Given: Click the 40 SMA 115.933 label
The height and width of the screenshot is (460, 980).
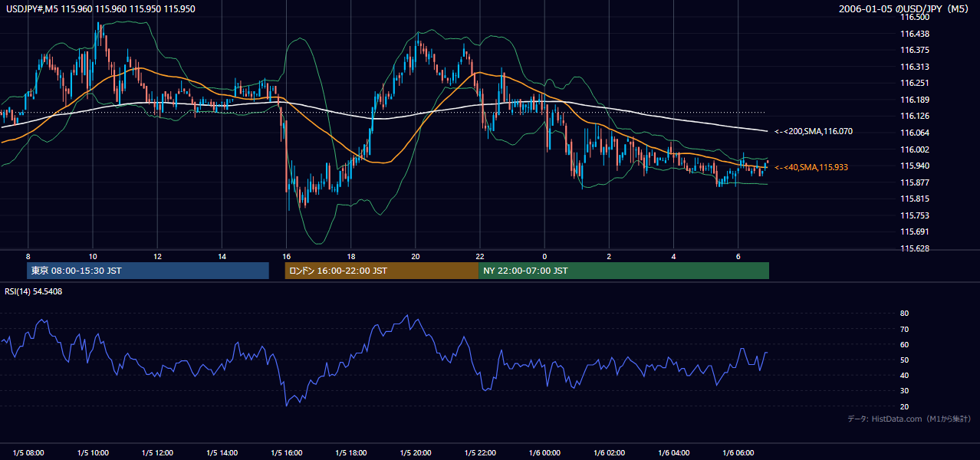Looking at the screenshot, I should click(x=811, y=167).
